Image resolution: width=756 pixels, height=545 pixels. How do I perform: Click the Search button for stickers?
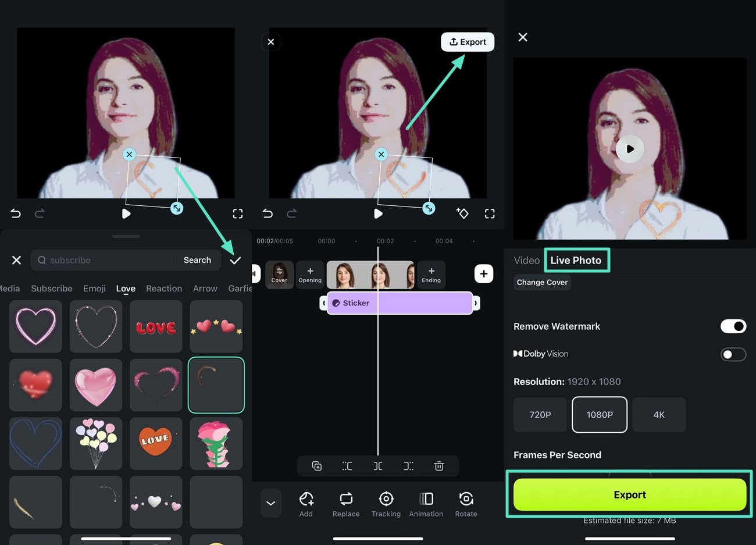[197, 260]
